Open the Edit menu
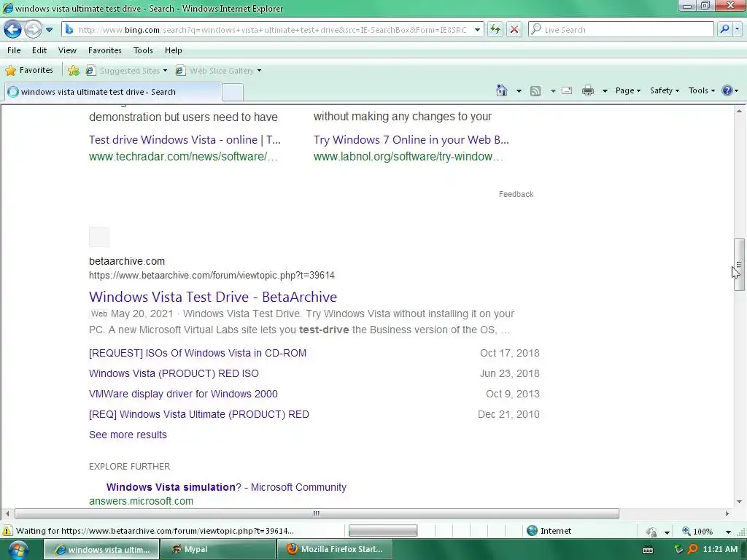Screen dimensions: 747x560 pos(39,50)
